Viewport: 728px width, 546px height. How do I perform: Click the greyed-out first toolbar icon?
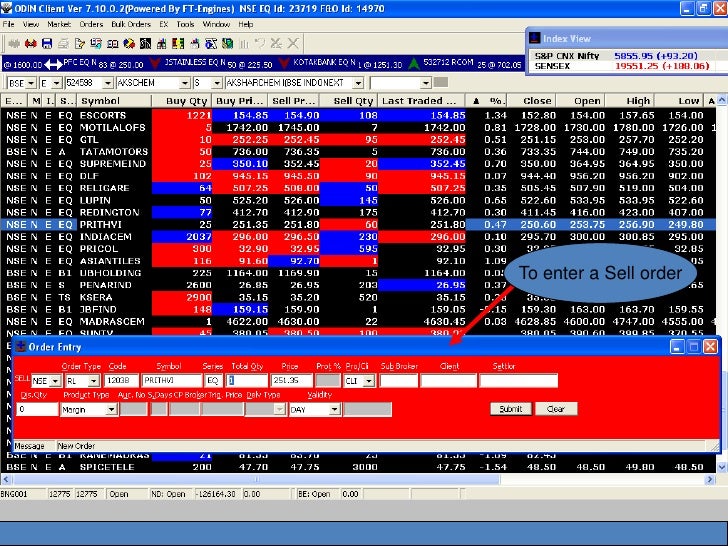pos(14,44)
